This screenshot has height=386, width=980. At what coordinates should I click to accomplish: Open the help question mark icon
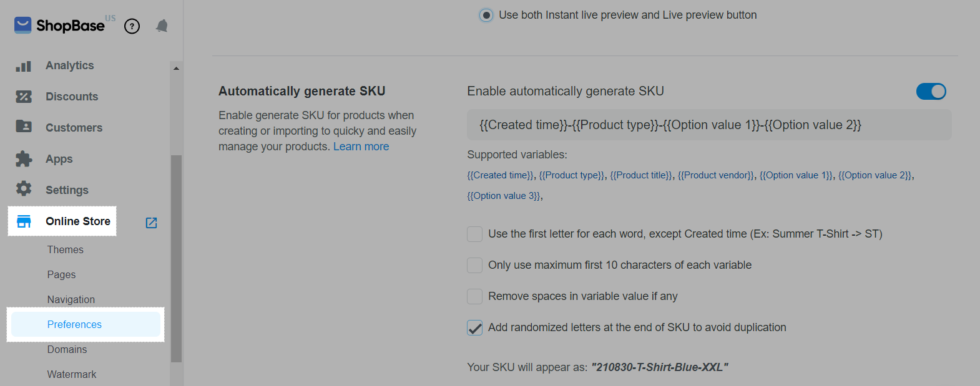pyautogui.click(x=132, y=26)
